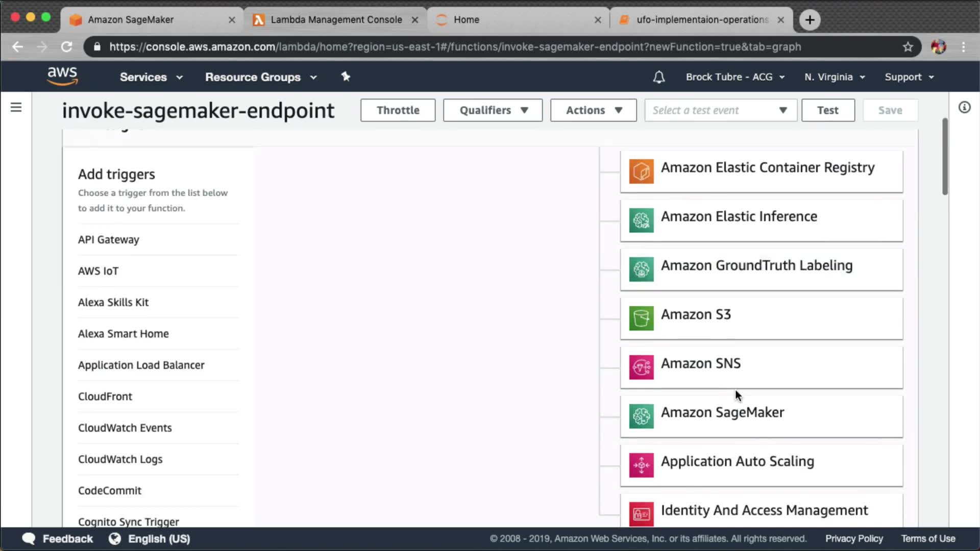Viewport: 980px width, 551px height.
Task: Add the API Gateway trigger
Action: click(x=108, y=240)
